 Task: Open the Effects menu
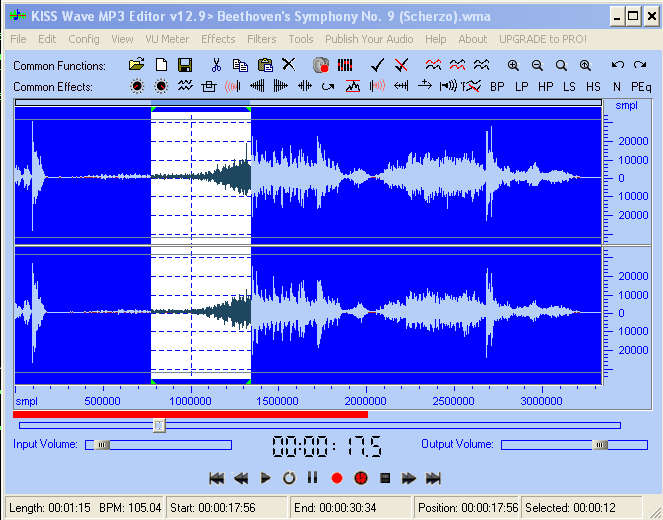coord(218,39)
